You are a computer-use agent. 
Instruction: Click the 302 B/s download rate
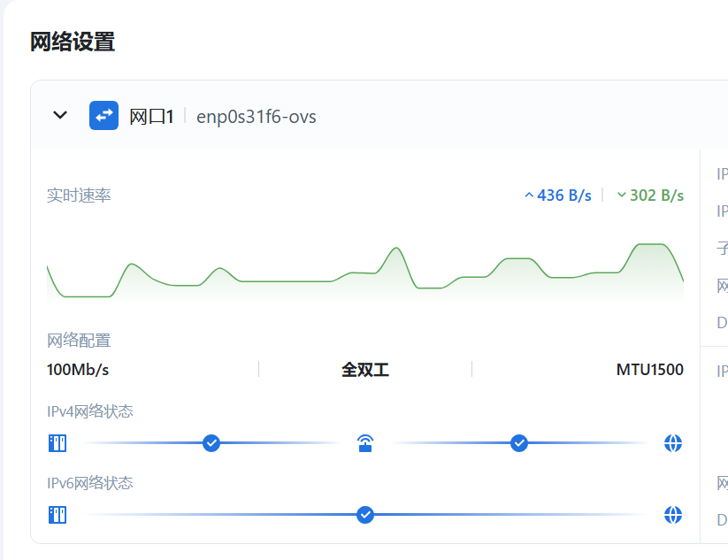(x=656, y=196)
